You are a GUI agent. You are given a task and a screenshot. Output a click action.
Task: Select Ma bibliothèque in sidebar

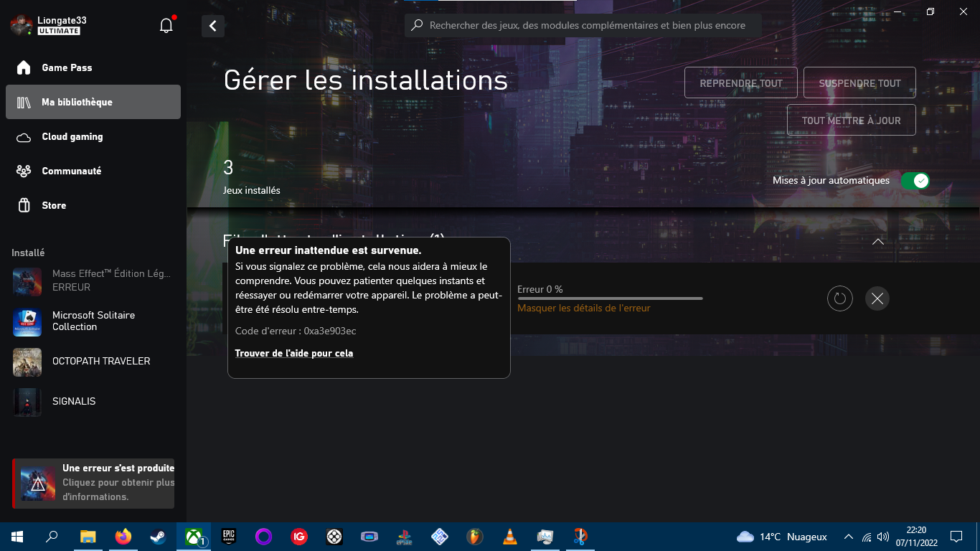pyautogui.click(x=93, y=102)
